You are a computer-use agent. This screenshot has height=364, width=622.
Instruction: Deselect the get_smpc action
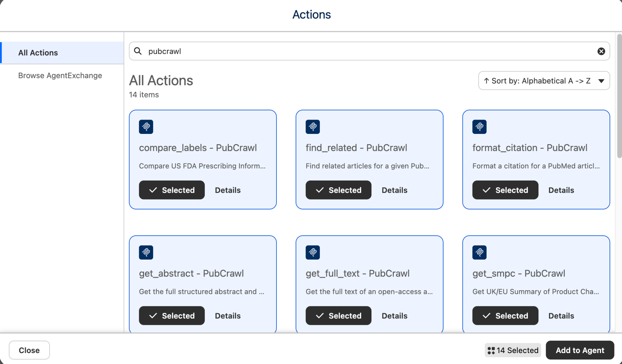pos(505,316)
